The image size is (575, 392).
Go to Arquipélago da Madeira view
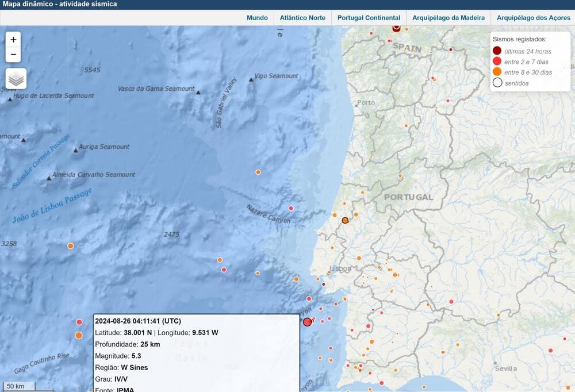(x=448, y=18)
